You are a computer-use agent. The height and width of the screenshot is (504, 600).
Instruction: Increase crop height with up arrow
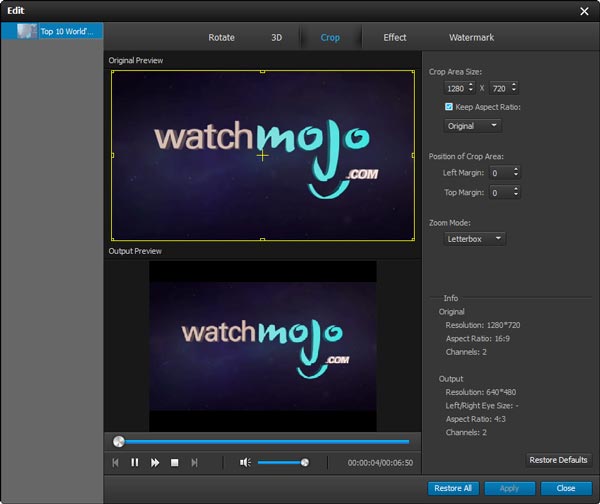coord(514,85)
